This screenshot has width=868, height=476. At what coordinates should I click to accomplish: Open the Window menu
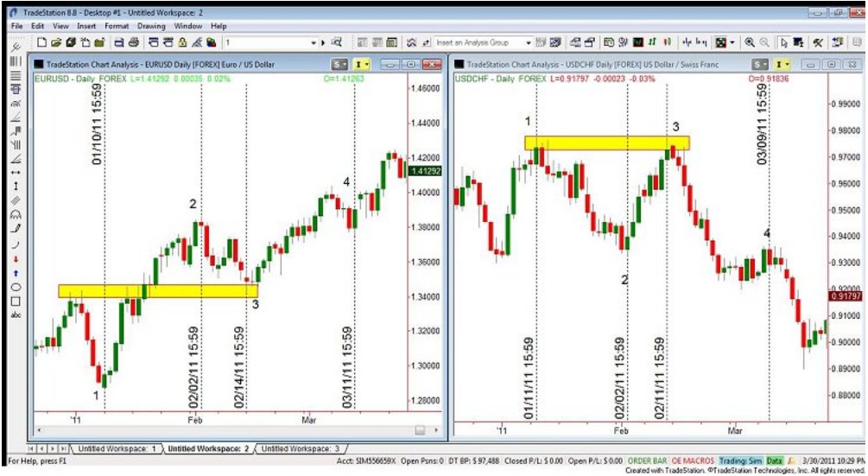click(x=188, y=26)
